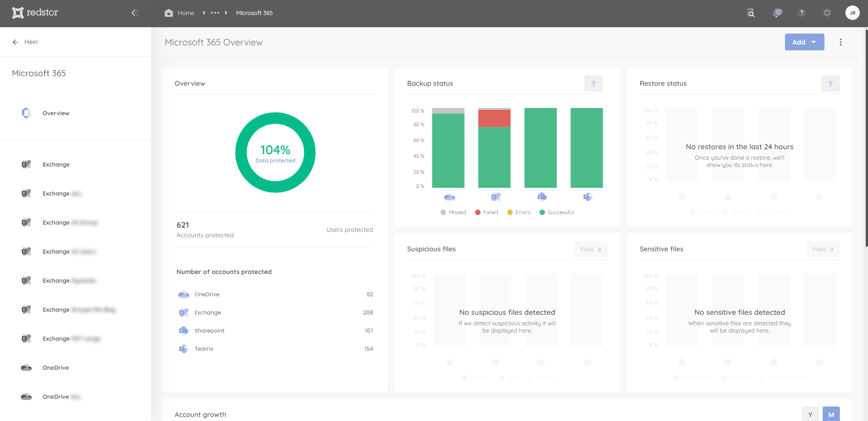Click Microsoft 365 breadcrumb
868x421 pixels.
[x=254, y=13]
